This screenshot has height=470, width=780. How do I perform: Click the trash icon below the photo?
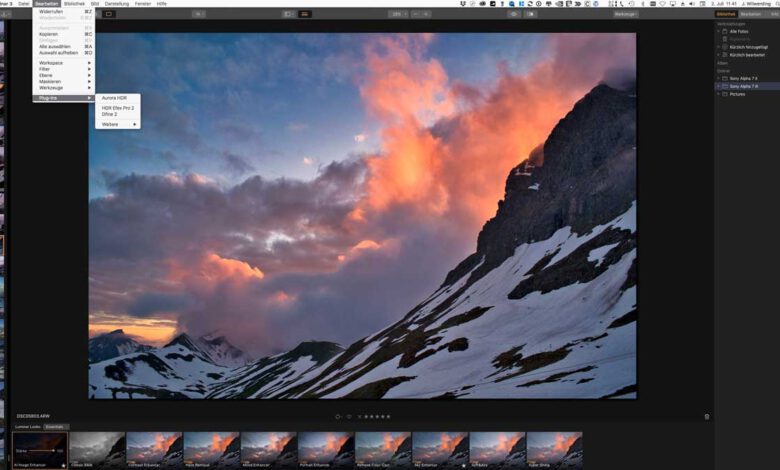coord(707,416)
